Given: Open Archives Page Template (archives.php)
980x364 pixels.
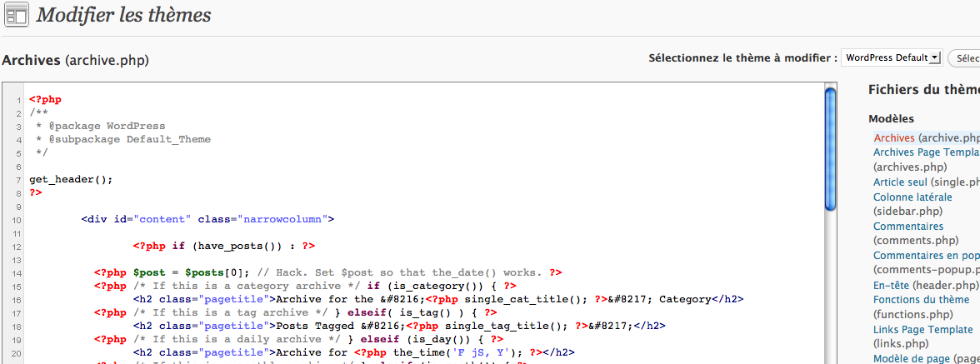Looking at the screenshot, I should (x=925, y=152).
